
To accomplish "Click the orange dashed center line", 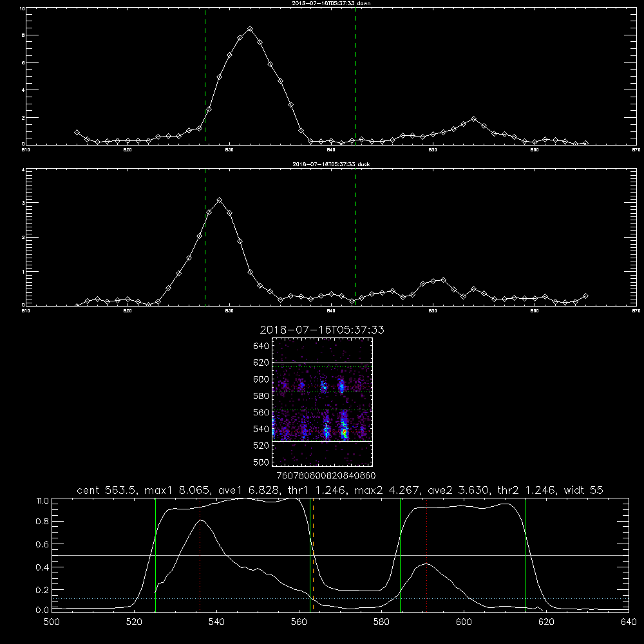I will coord(313,555).
